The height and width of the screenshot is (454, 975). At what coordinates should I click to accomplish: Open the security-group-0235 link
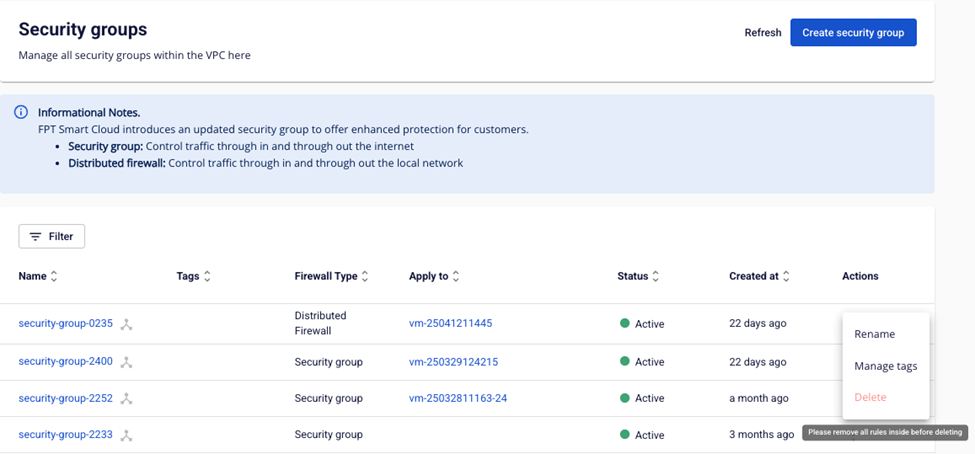click(65, 324)
